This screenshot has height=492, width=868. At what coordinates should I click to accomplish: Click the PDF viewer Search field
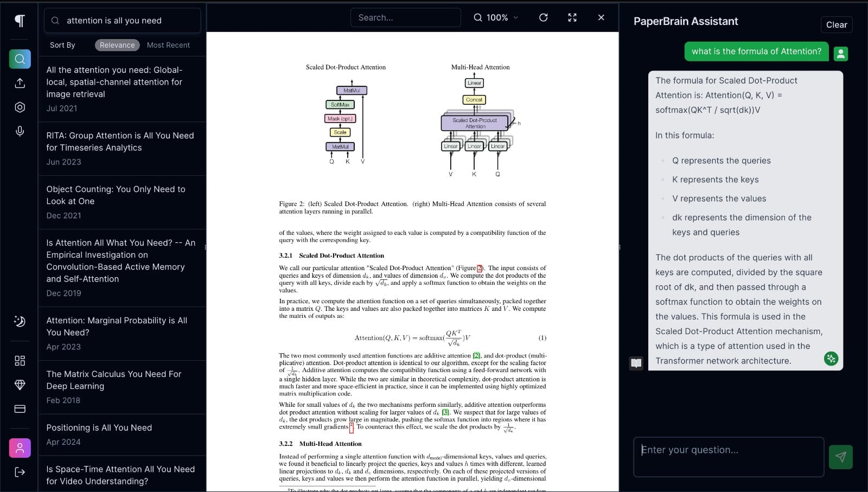click(406, 17)
